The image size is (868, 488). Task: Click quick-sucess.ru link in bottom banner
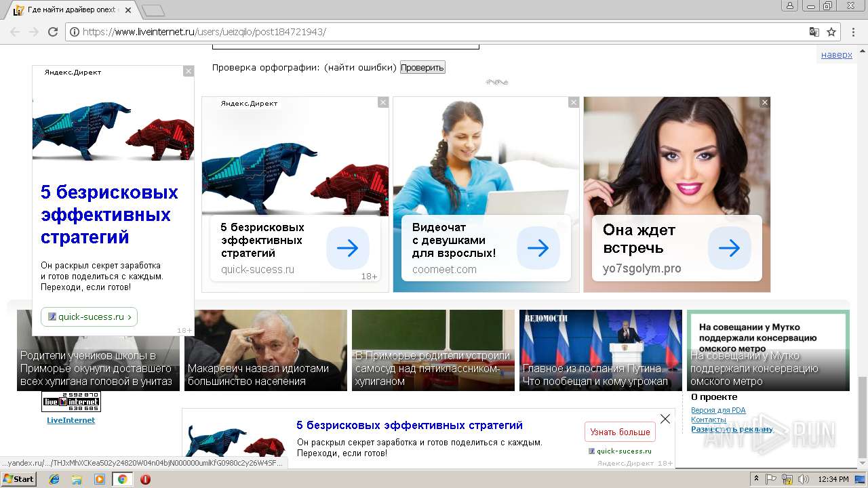click(624, 451)
